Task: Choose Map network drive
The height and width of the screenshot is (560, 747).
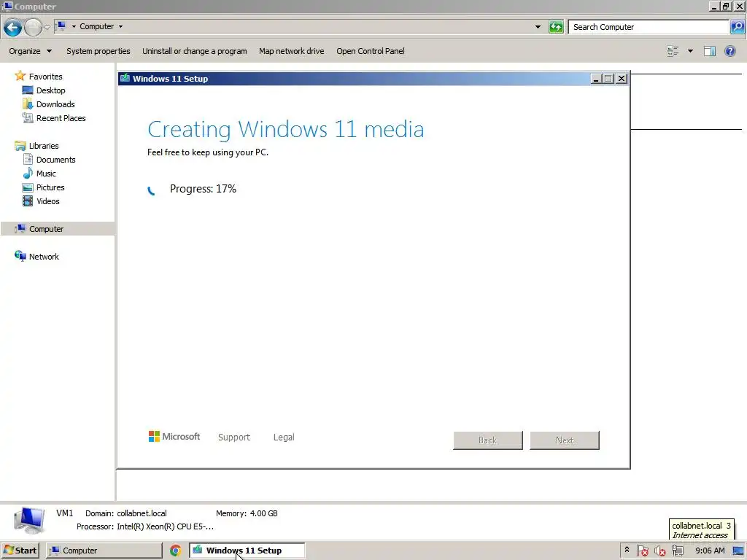Action: point(292,51)
